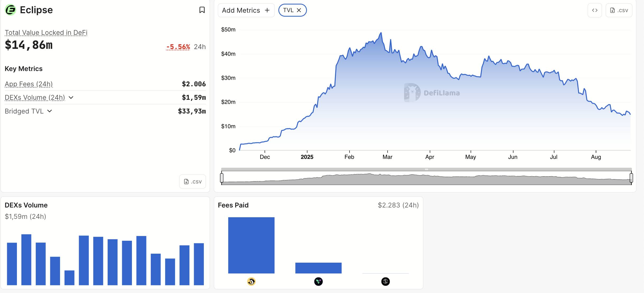Click App Fees (24h) metric label
This screenshot has height=293, width=644.
click(29, 84)
